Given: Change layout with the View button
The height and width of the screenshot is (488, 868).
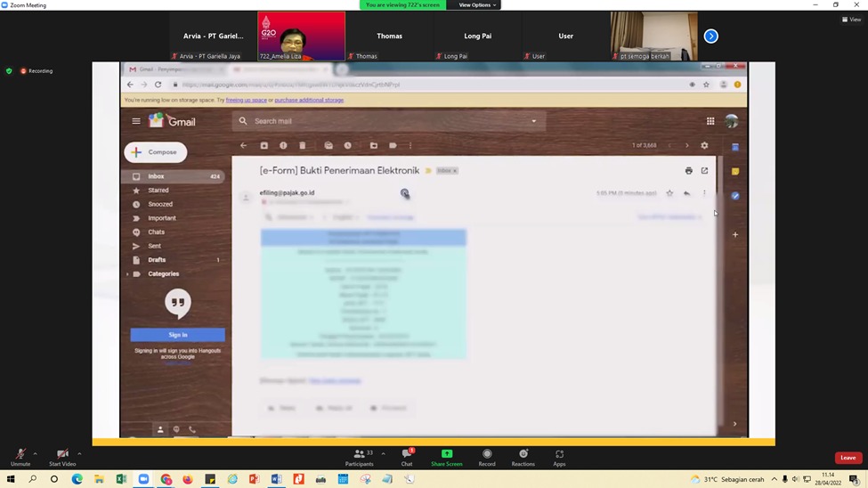Looking at the screenshot, I should [x=850, y=19].
